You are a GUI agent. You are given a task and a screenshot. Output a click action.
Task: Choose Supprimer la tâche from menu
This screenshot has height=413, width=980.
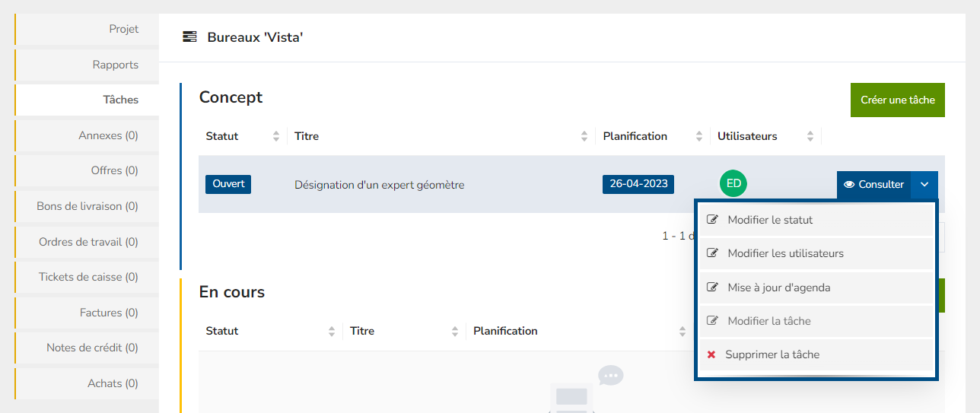coord(772,354)
